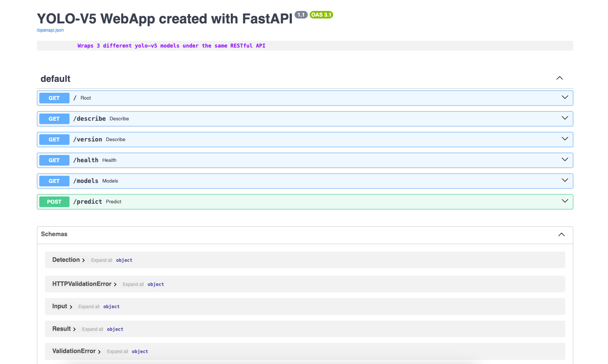
Task: Collapse the default section chevron
Action: tap(559, 78)
